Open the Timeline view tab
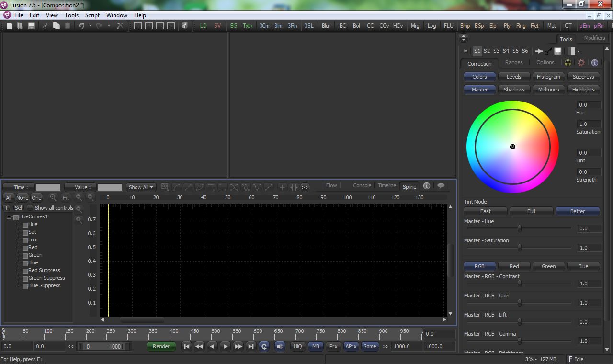The image size is (613, 364). point(387,185)
